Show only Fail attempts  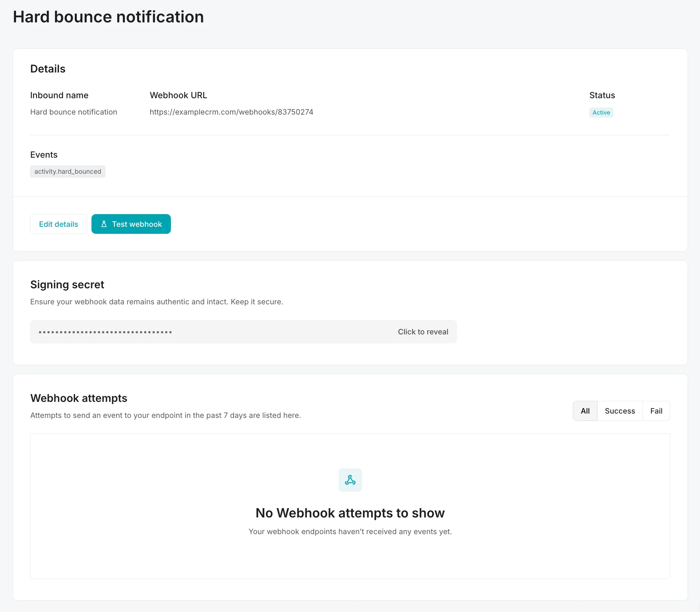coord(656,411)
